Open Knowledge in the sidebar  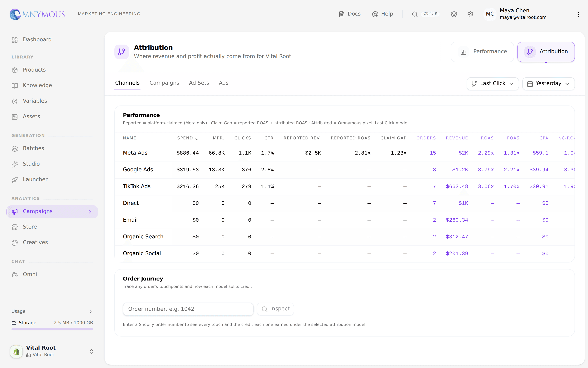click(52, 85)
